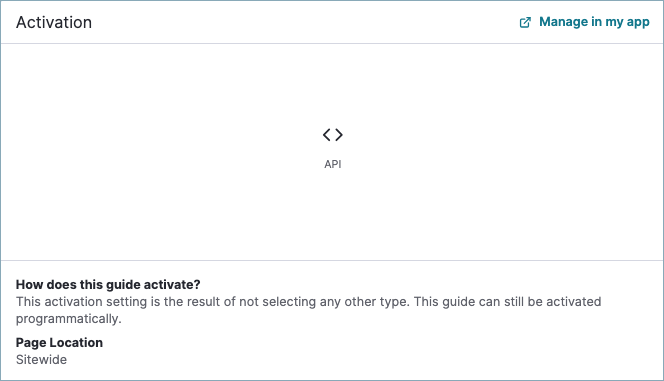Image resolution: width=664 pixels, height=381 pixels.
Task: Click the empty activation preview area
Action: click(332, 152)
